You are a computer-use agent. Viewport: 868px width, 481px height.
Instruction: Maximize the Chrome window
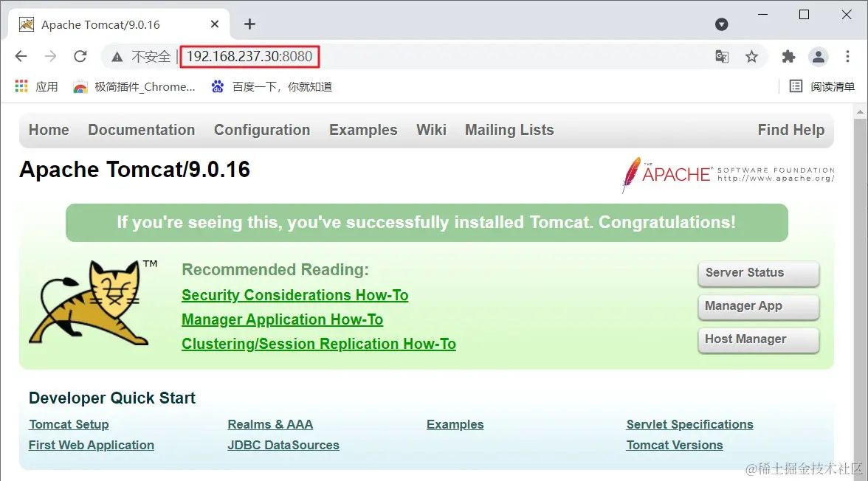805,15
